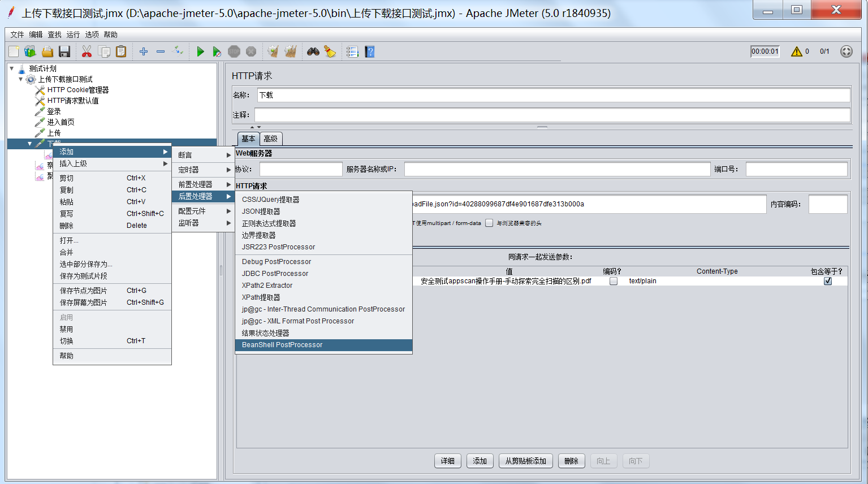Start test without pauses icon
This screenshot has width=868, height=484.
[x=217, y=51]
